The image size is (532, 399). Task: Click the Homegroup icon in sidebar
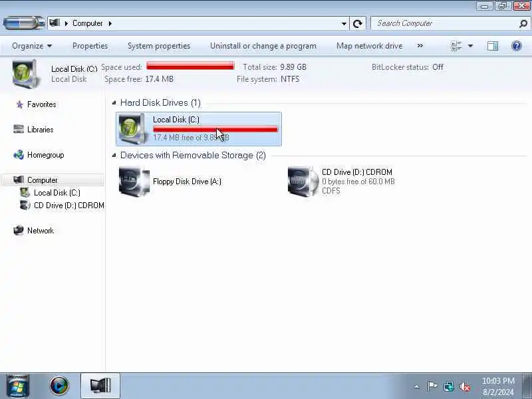click(x=19, y=155)
